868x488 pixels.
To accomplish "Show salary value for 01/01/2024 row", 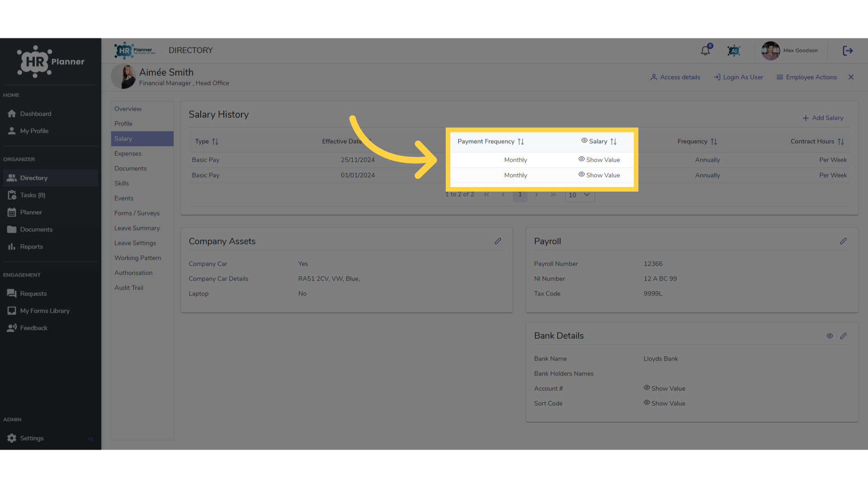I will tap(599, 175).
